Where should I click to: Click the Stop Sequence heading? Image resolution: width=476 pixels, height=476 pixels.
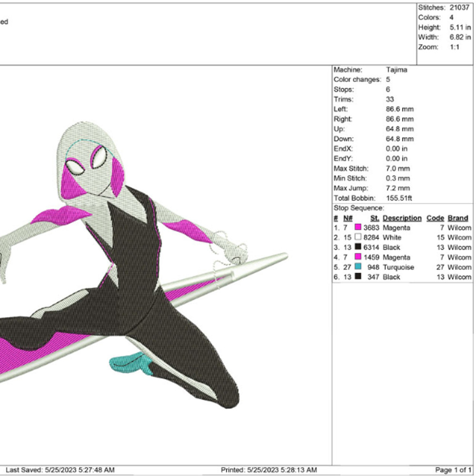coord(358,208)
